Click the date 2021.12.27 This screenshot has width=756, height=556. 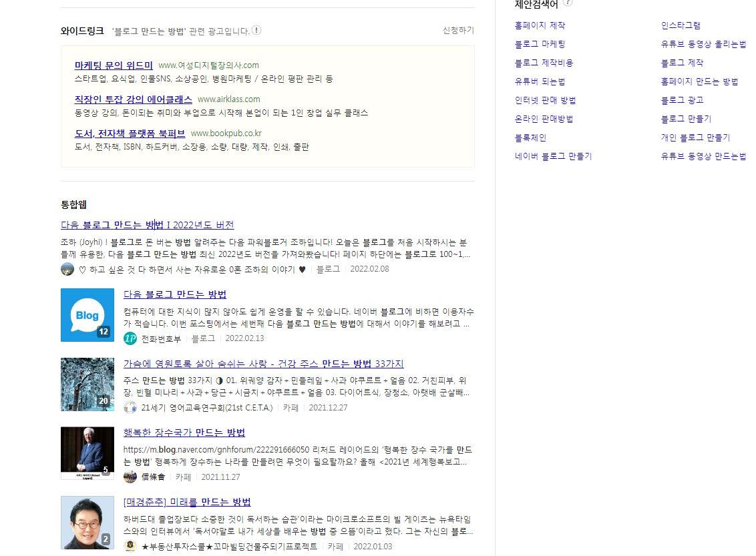(328, 408)
